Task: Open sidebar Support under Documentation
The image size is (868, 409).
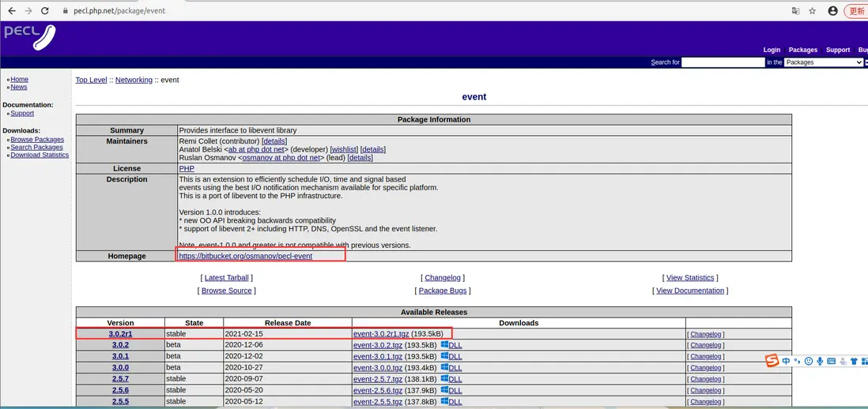Action: click(x=22, y=114)
